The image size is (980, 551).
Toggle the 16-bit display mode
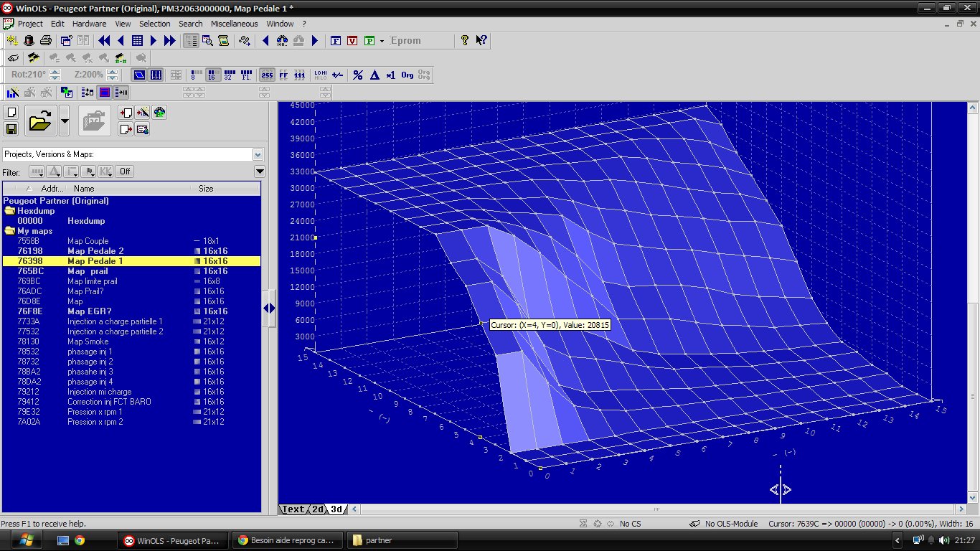tap(213, 75)
